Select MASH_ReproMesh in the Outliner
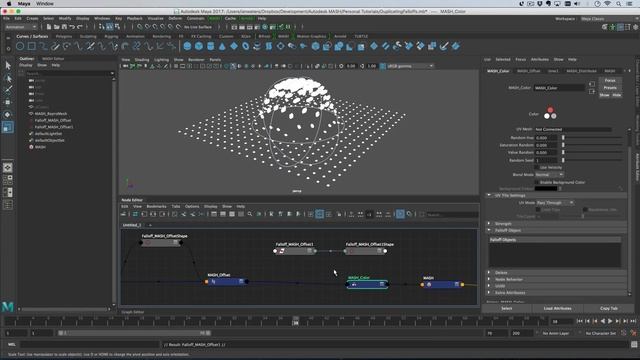 pos(51,114)
